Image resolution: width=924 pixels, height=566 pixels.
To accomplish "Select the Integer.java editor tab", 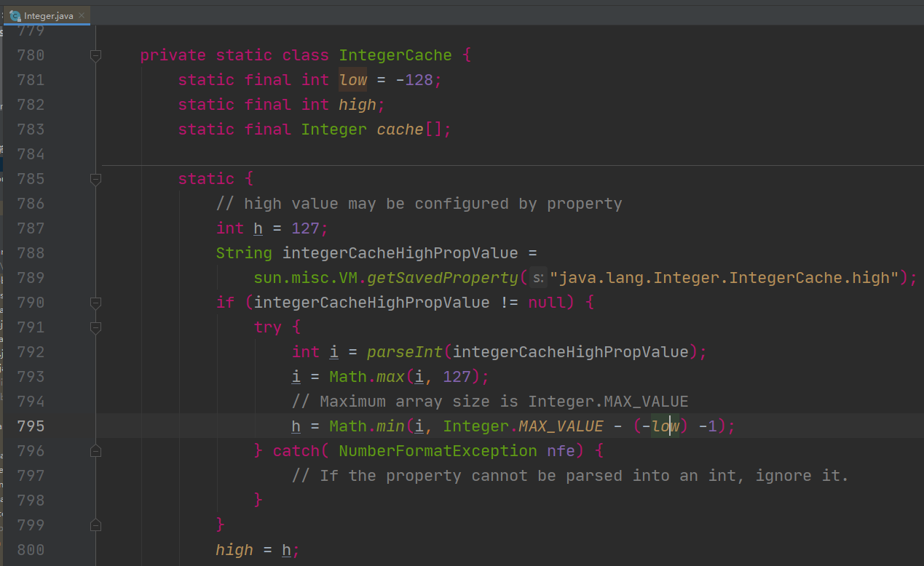I will [x=47, y=15].
